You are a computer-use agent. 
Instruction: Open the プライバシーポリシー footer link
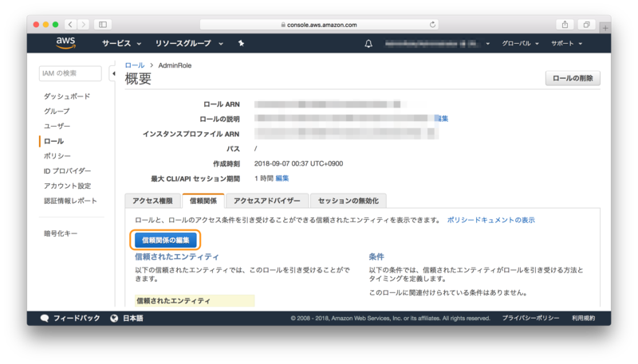[530, 318]
